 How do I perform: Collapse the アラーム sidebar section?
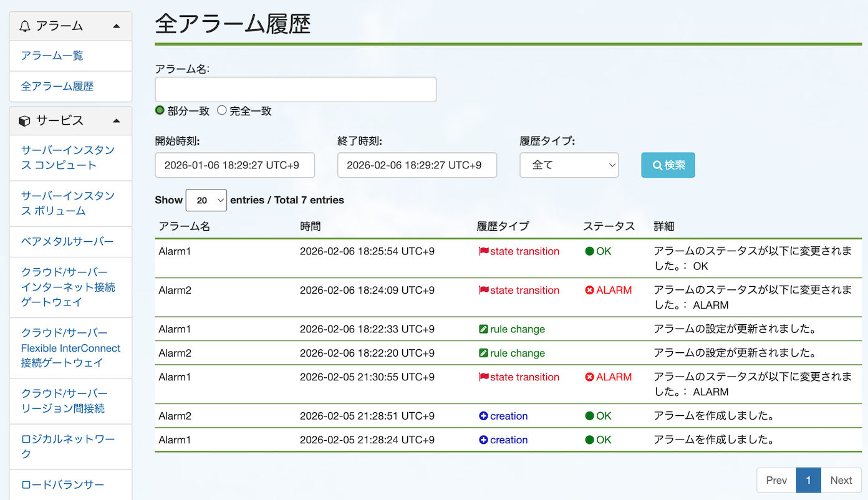(x=115, y=26)
